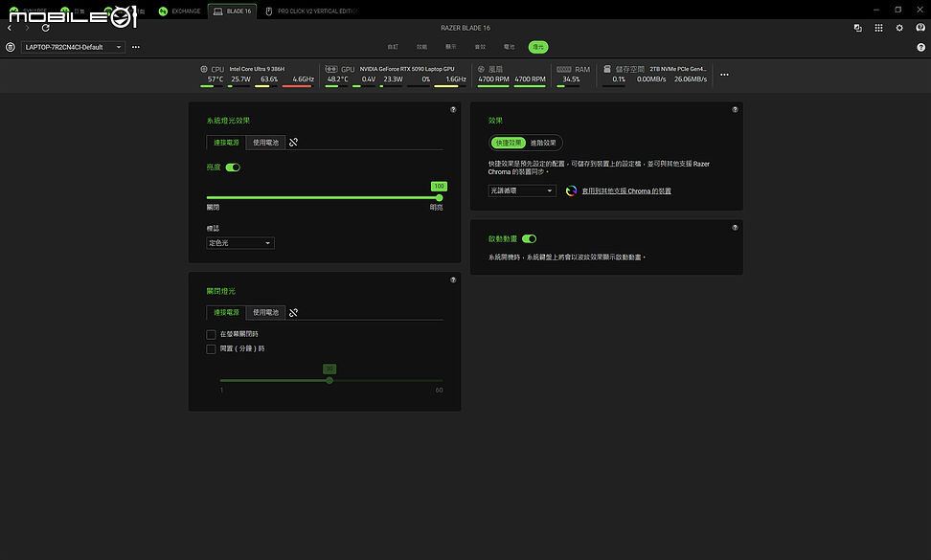931x560 pixels.
Task: Toggle the 亮度 brightness switch
Action: [233, 168]
